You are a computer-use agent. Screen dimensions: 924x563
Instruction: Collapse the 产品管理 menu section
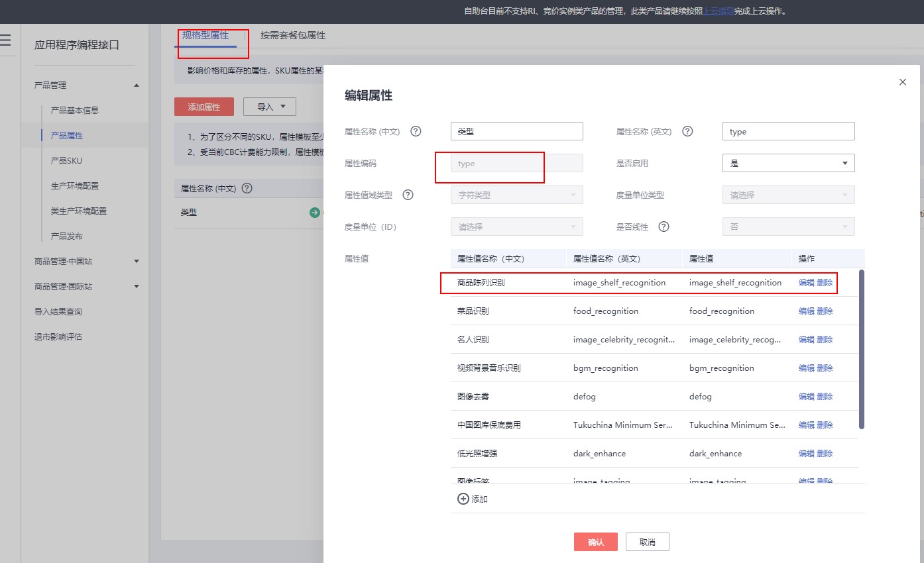tap(137, 85)
